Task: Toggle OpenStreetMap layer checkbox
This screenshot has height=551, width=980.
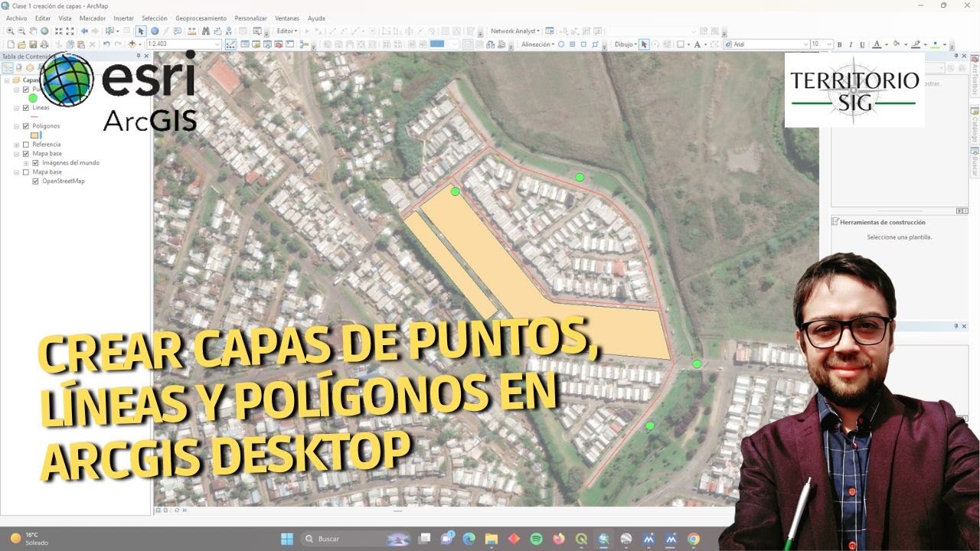Action: point(36,181)
